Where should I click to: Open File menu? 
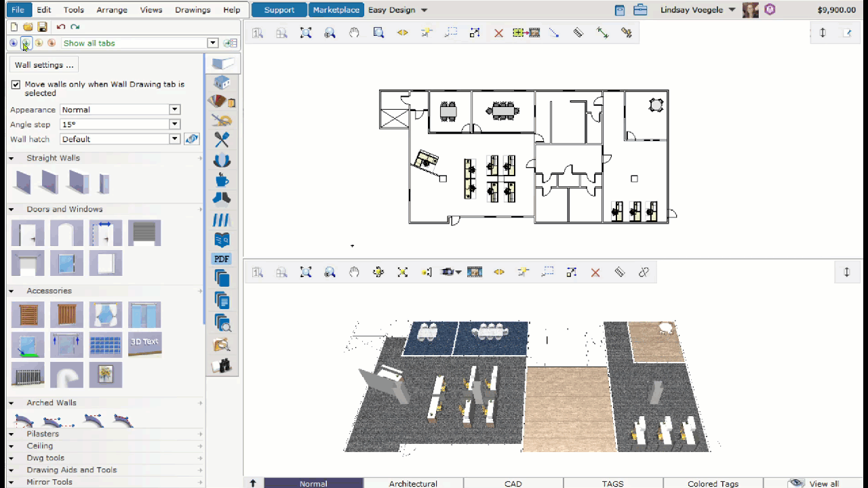(x=18, y=10)
